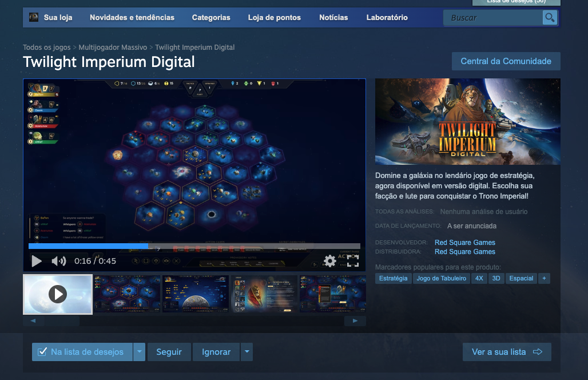The height and width of the screenshot is (380, 588).
Task: Click the Central da Comunidade button
Action: coord(506,61)
